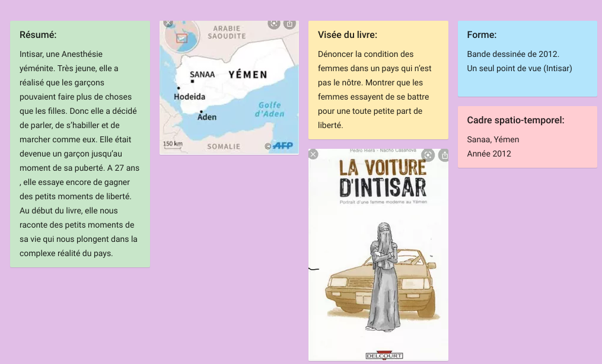Click "Un seul point de vue (Intisar)"
Image resolution: width=602 pixels, height=364 pixels.
click(x=520, y=68)
